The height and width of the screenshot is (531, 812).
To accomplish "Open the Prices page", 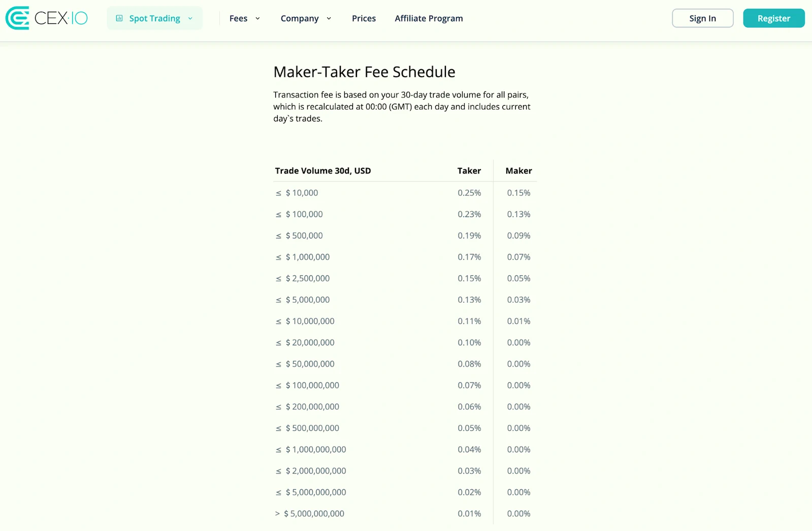I will pyautogui.click(x=363, y=18).
